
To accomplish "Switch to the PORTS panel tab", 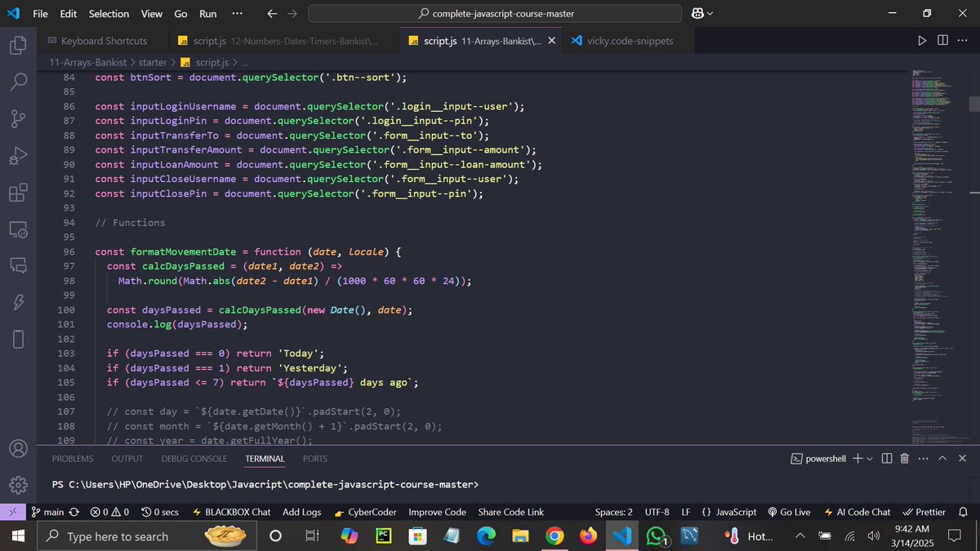I will [x=315, y=459].
